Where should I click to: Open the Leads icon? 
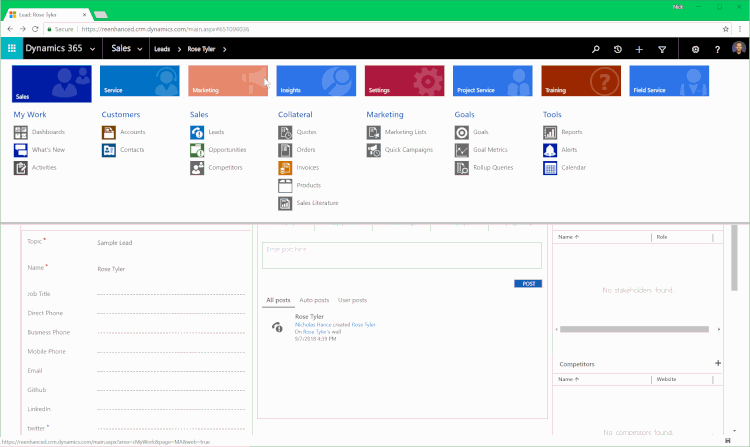[197, 132]
